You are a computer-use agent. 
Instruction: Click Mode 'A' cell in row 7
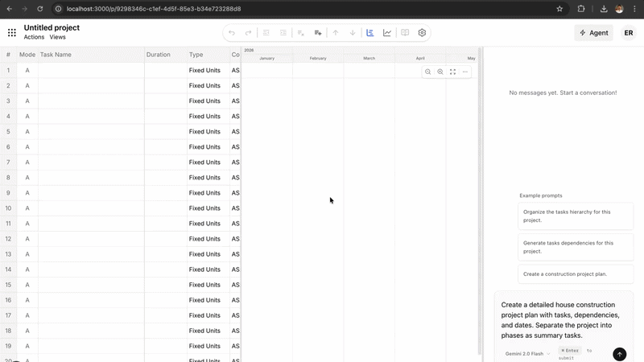coord(27,162)
